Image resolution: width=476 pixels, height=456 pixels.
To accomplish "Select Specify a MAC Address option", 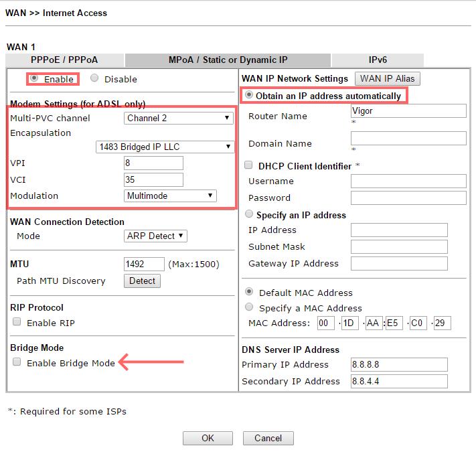I will tap(249, 308).
